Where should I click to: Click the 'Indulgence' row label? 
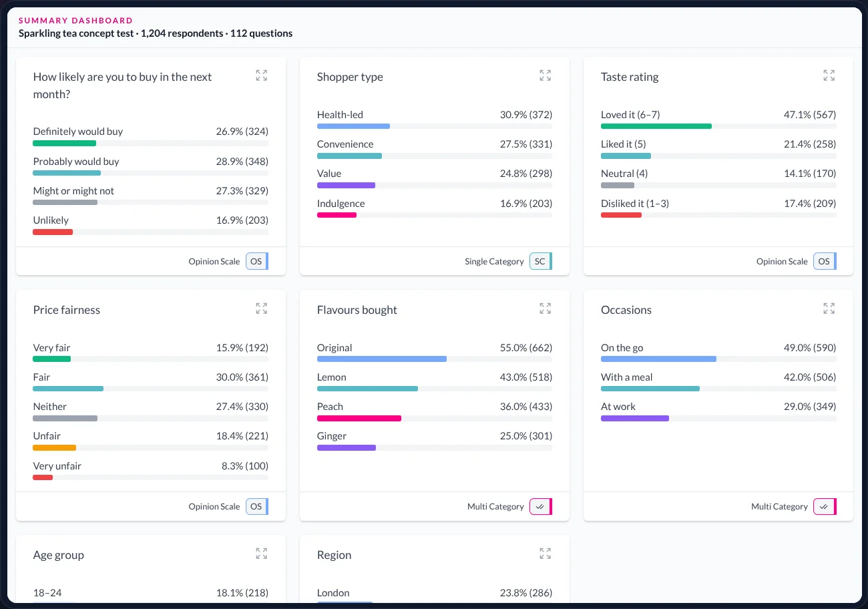pyautogui.click(x=341, y=204)
